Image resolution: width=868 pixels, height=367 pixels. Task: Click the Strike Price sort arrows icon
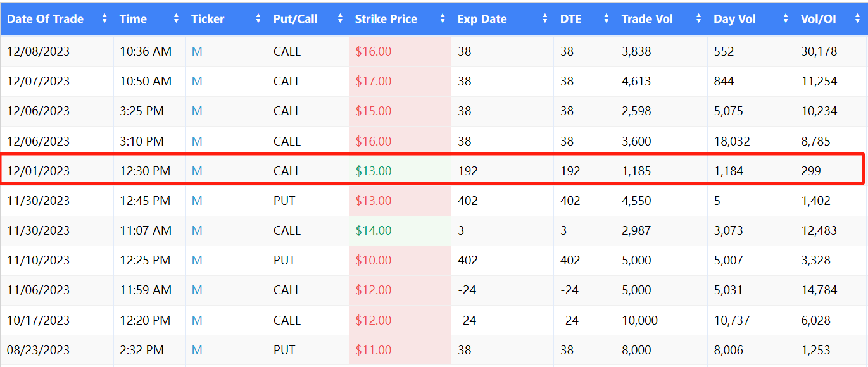(x=443, y=19)
